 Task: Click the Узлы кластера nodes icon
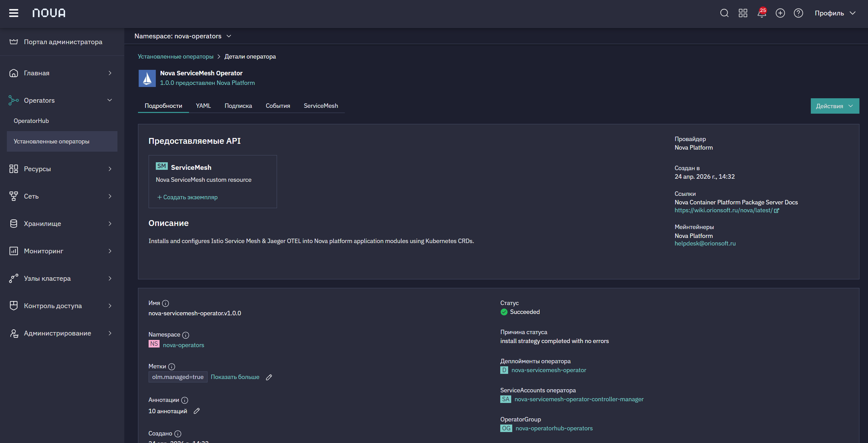click(14, 278)
